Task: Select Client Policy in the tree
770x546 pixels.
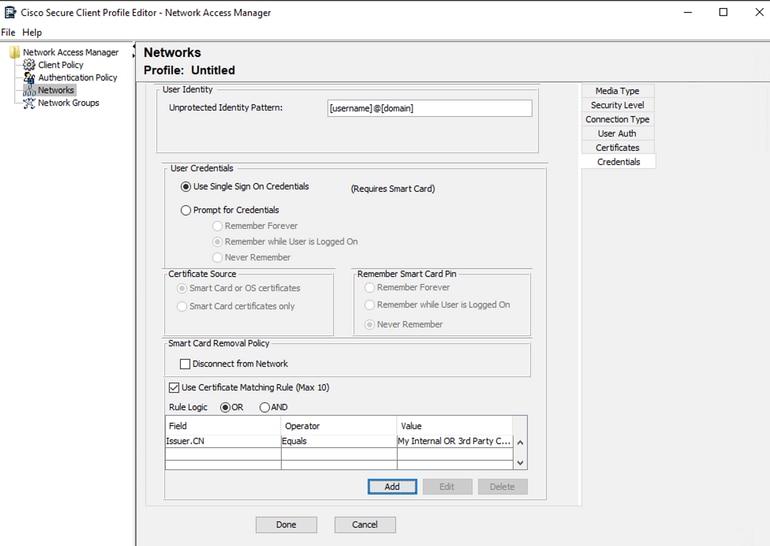Action: pos(61,65)
